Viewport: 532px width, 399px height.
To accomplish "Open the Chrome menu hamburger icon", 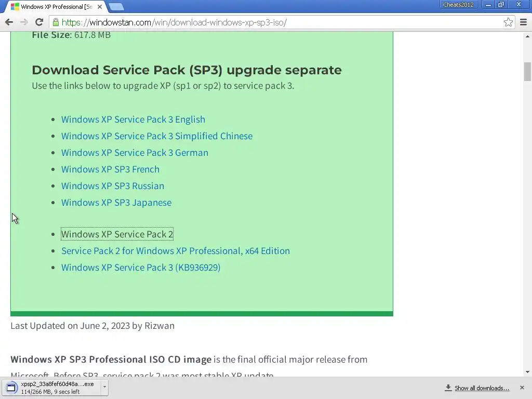I will 523,22.
